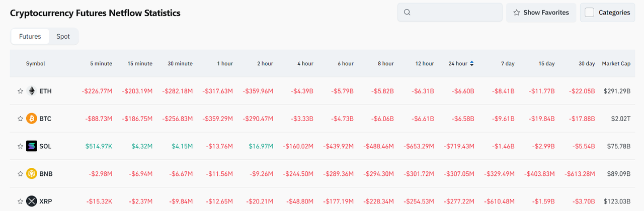The width and height of the screenshot is (644, 211).
Task: Sort table by 7 day column
Action: tap(507, 64)
